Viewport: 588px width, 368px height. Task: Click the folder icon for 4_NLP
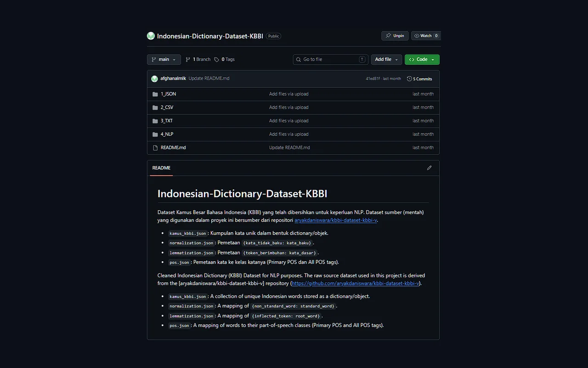[x=155, y=134]
